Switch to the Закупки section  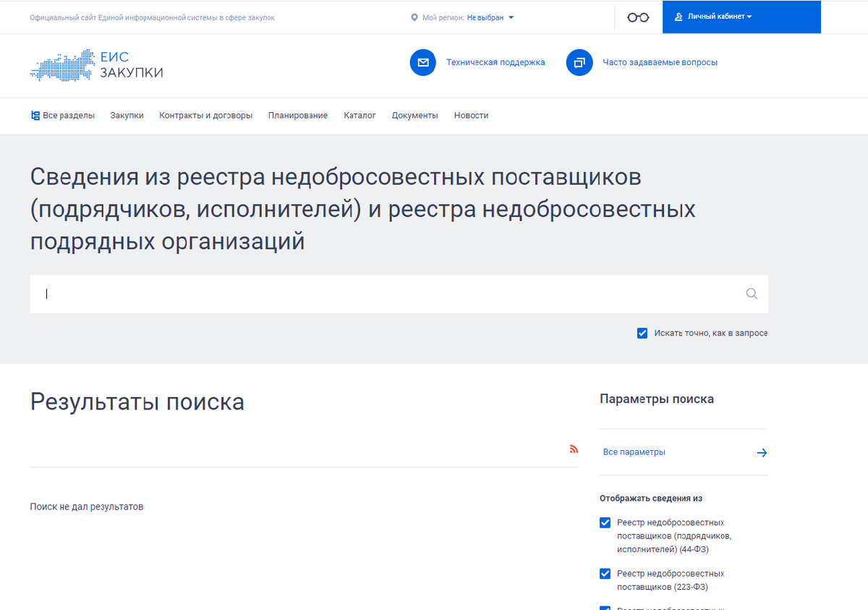tap(127, 115)
